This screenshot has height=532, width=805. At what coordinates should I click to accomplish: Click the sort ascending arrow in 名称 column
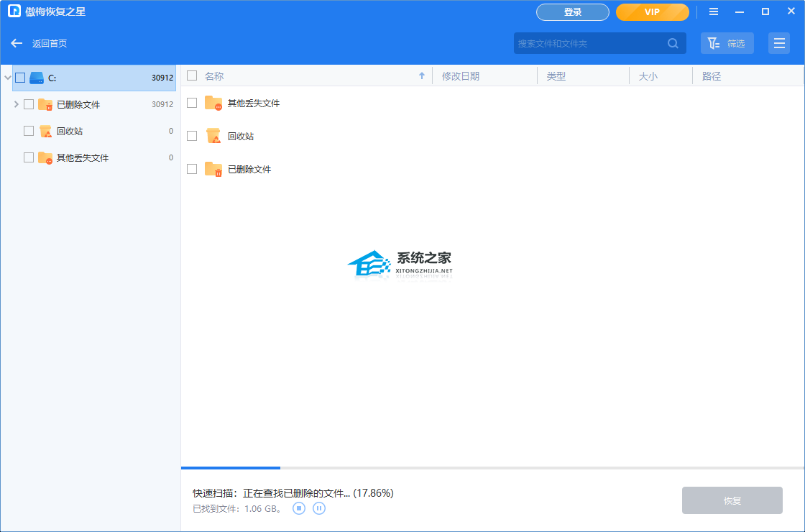[x=422, y=76]
